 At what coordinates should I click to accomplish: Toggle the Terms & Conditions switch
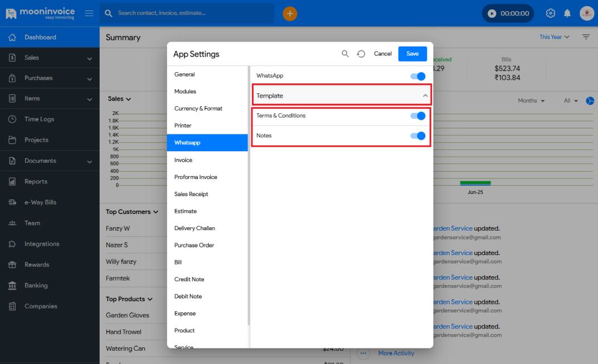(x=418, y=116)
